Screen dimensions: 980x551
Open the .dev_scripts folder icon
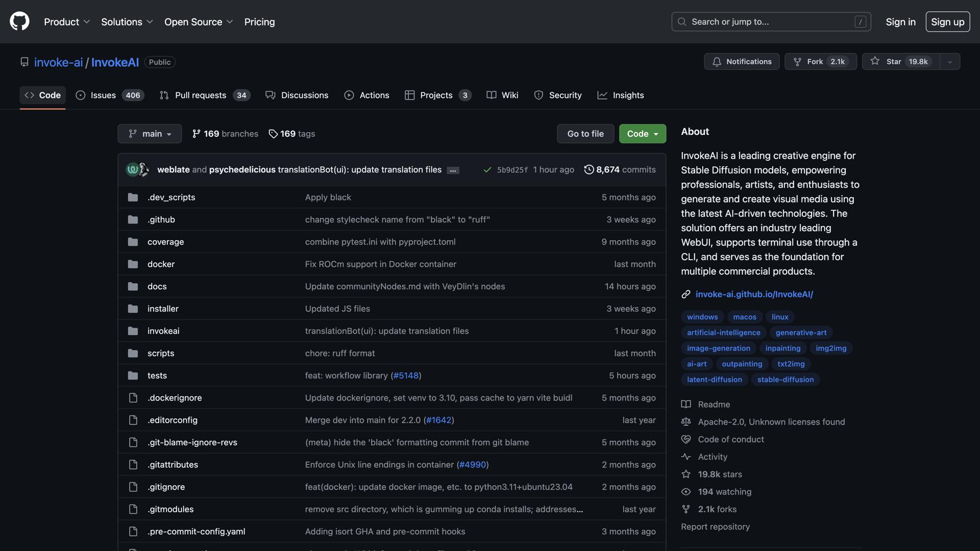tap(133, 197)
